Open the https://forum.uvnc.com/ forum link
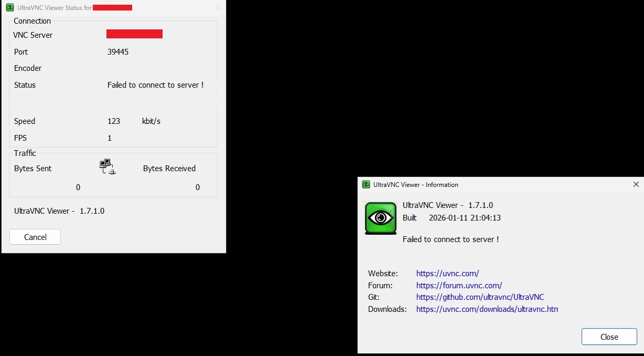The height and width of the screenshot is (356, 644). [459, 286]
